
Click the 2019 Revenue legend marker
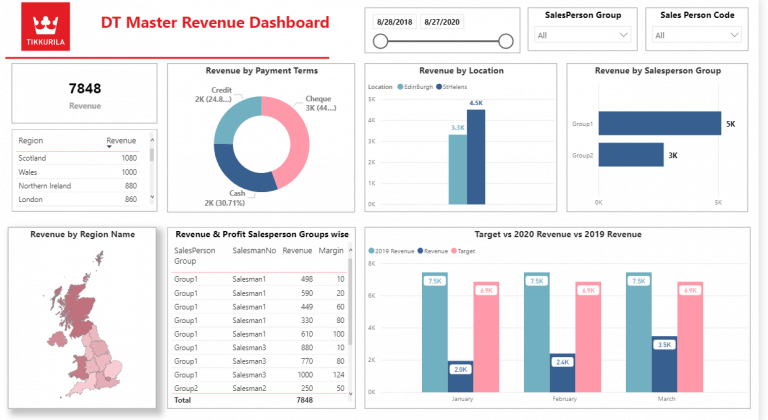(x=372, y=251)
